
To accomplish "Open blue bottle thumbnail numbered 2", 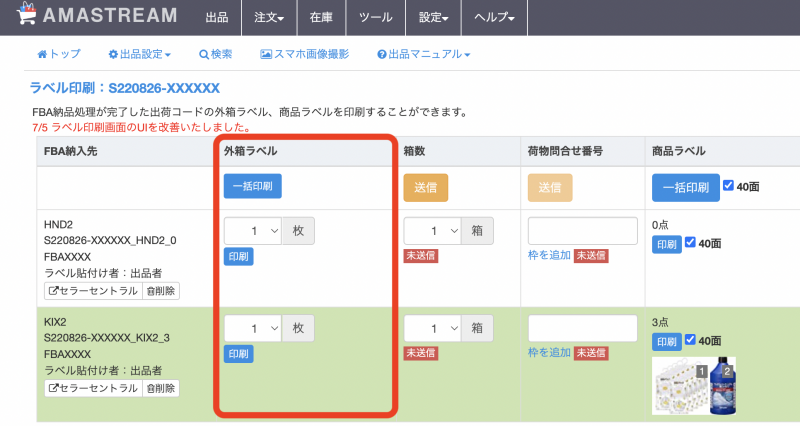I will point(722,386).
